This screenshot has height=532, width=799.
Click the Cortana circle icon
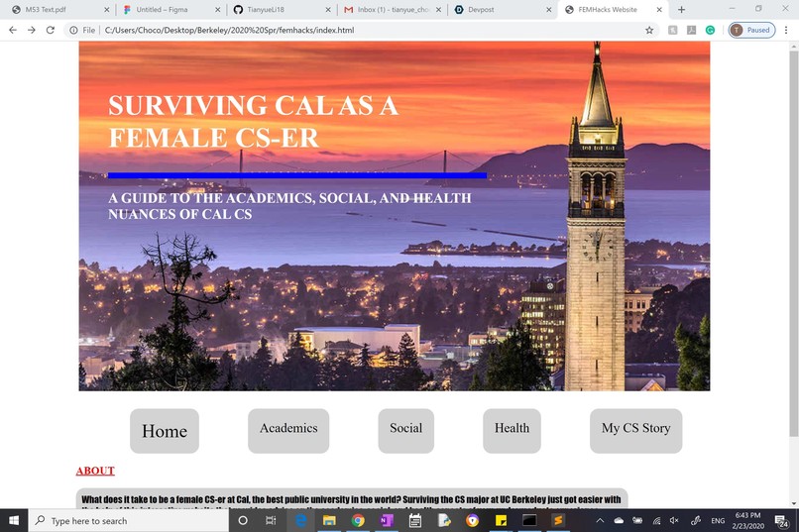coord(243,520)
